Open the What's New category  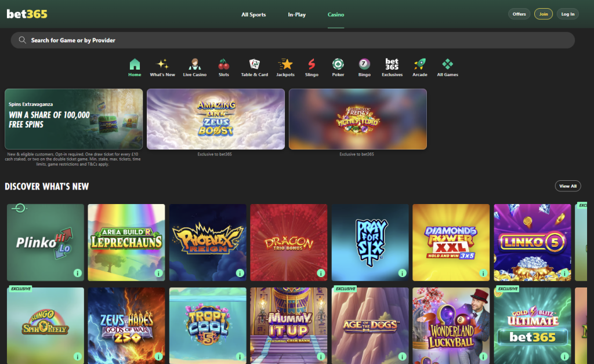point(162,68)
